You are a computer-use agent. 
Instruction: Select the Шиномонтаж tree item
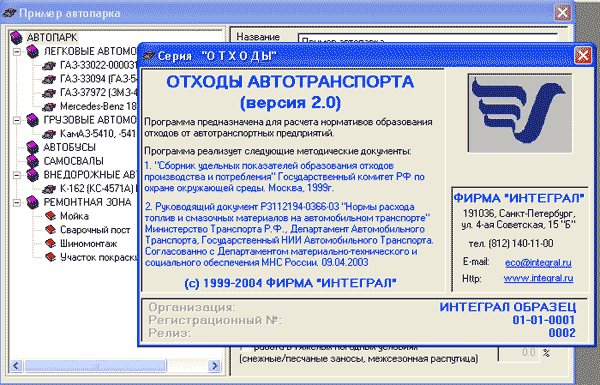point(88,243)
